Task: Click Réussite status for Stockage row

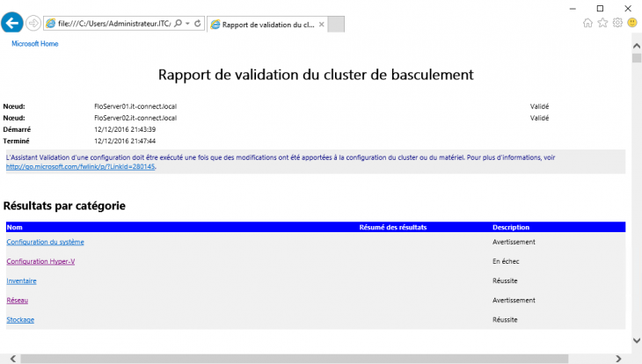Action: 505,320
